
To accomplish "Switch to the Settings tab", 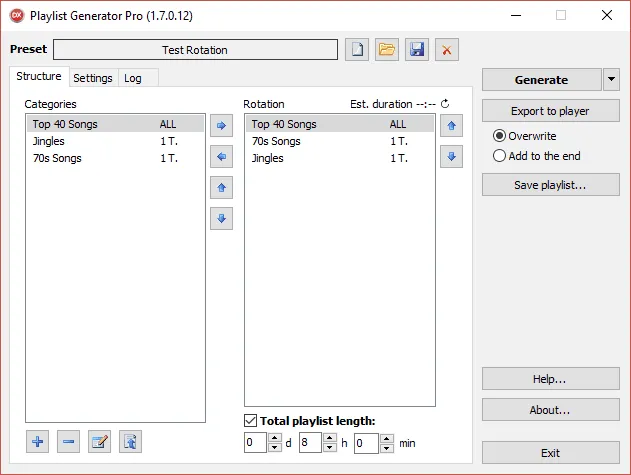I will [x=93, y=78].
